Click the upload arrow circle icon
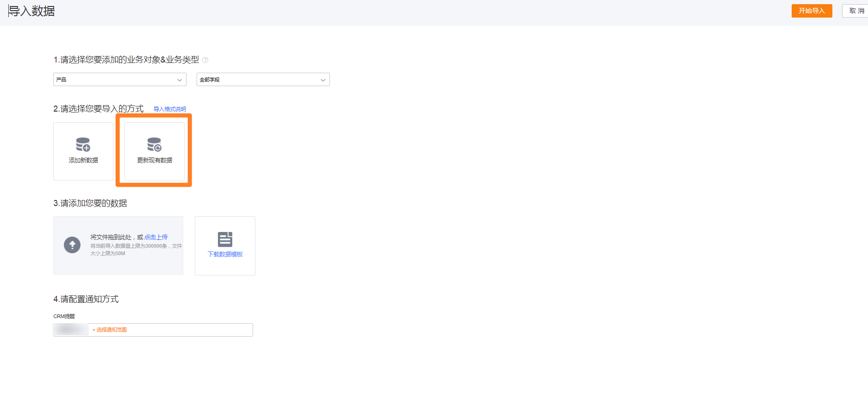 tap(72, 245)
